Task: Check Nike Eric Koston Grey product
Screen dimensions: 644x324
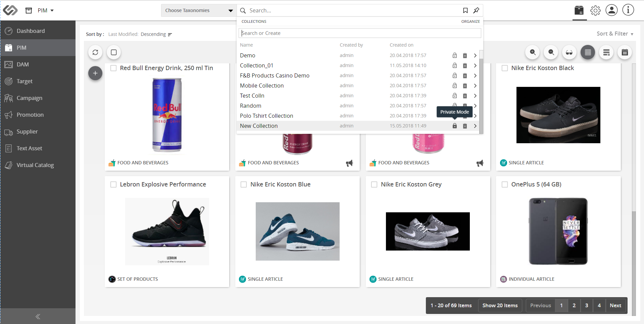Action: tap(374, 184)
